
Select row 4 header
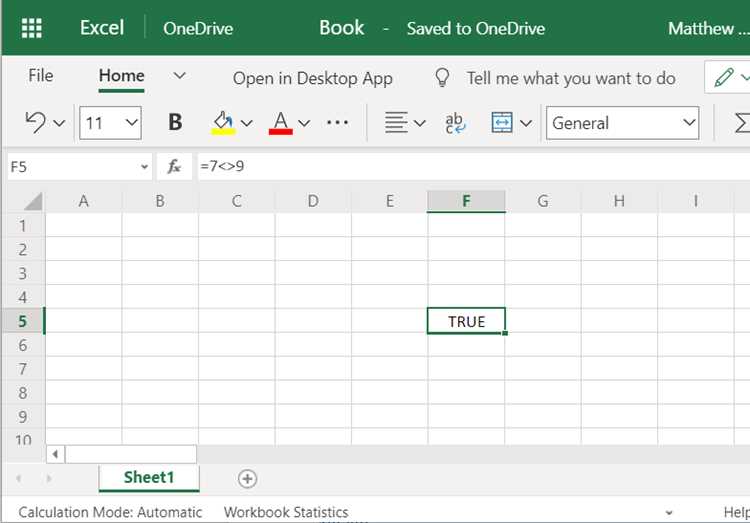(23, 297)
